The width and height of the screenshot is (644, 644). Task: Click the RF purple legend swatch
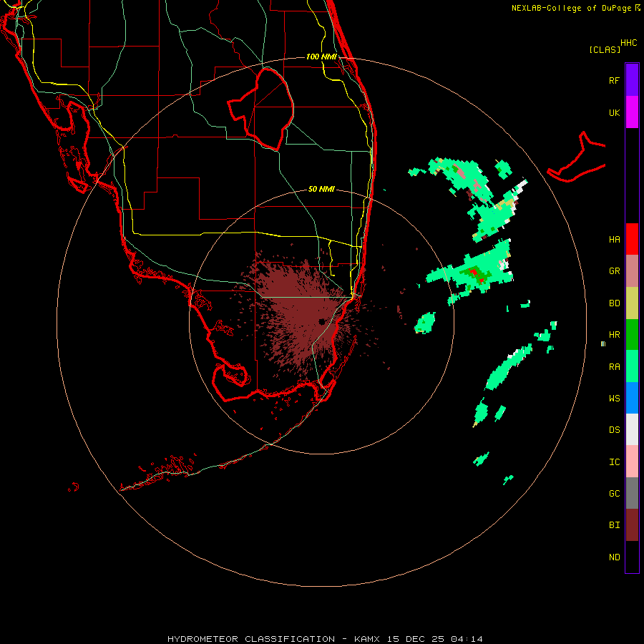pyautogui.click(x=632, y=80)
